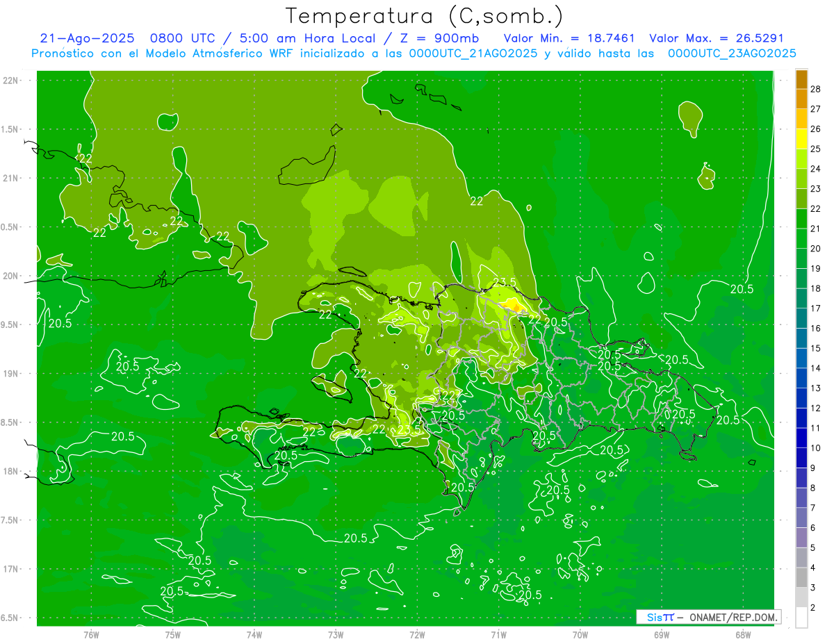Click the white swatch below 2 on the legend
Screen dimensions: 834x644
[x=801, y=617]
